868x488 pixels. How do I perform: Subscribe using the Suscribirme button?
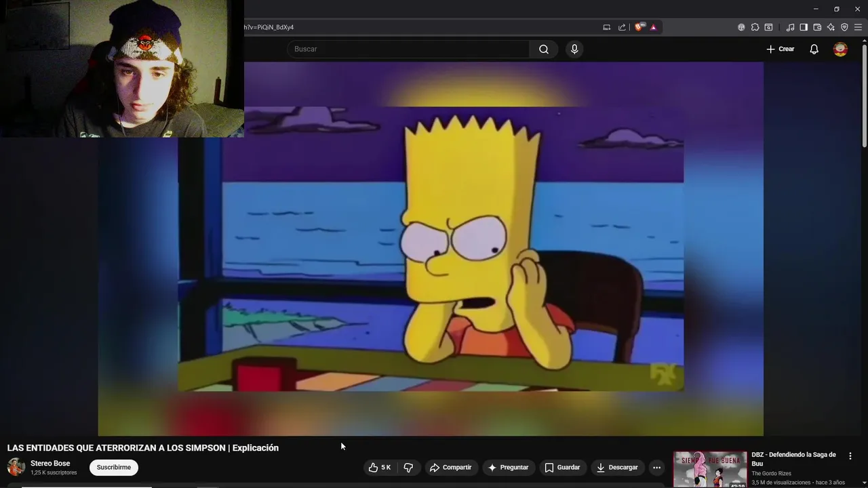point(114,468)
